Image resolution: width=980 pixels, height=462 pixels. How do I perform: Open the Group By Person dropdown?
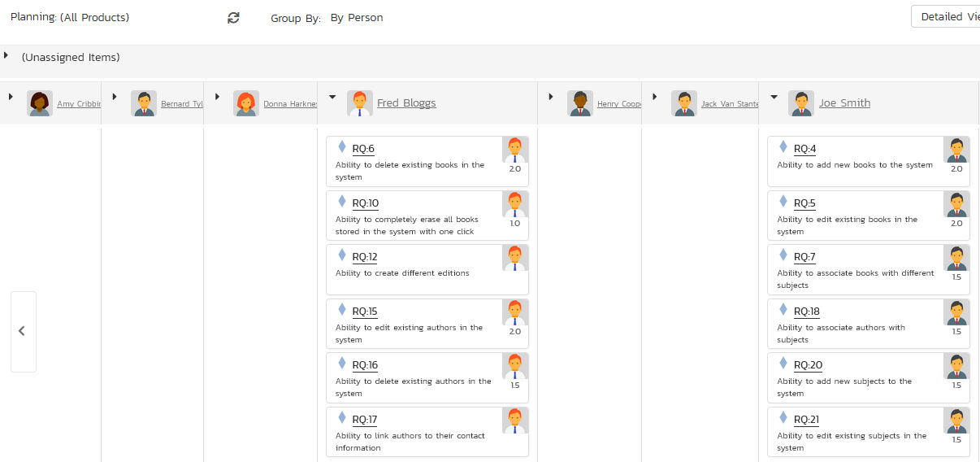[x=357, y=18]
